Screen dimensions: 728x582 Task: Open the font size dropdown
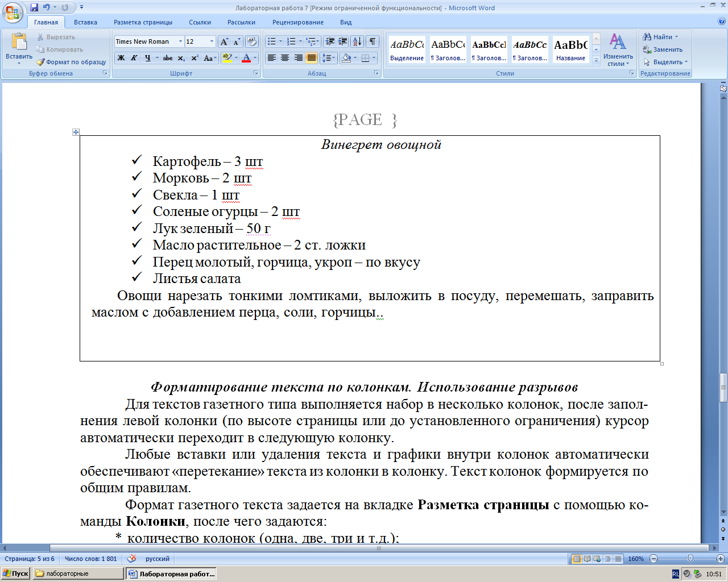pyautogui.click(x=212, y=41)
